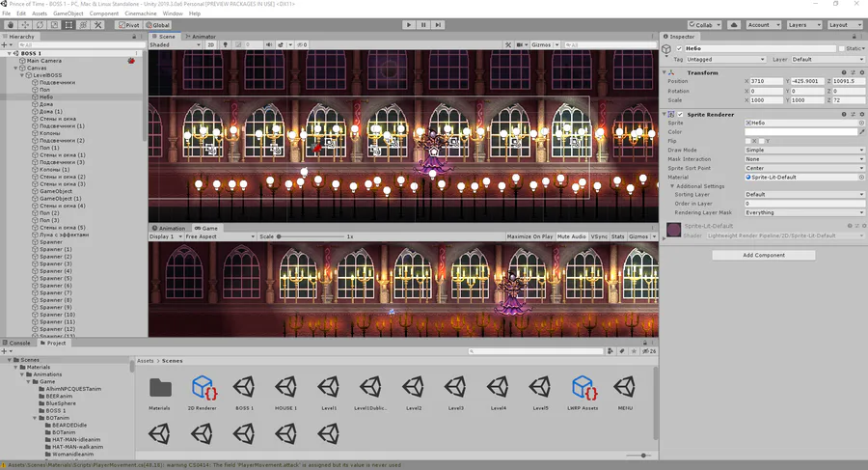Toggle scene lighting bulb icon
The height and width of the screenshot is (470, 868).
click(x=226, y=45)
